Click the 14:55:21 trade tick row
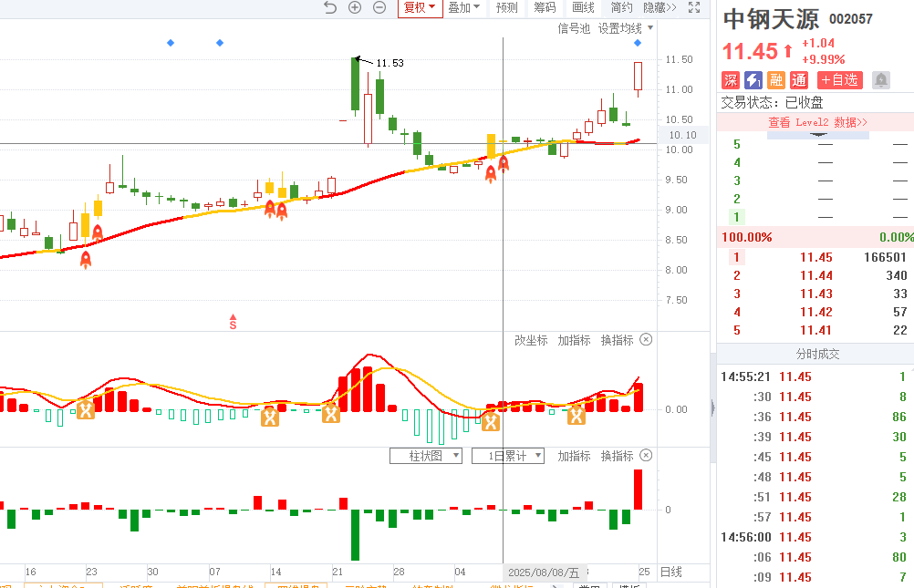This screenshot has width=914, height=588. coord(815,377)
